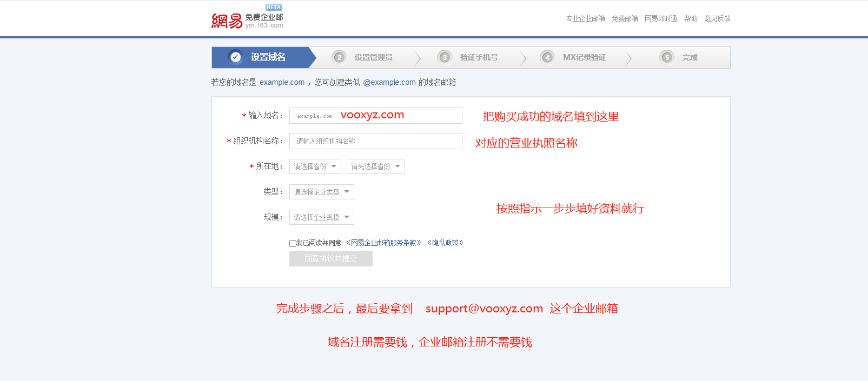The width and height of the screenshot is (868, 381).
Task: Click the ym.163.com text under the logo
Action: pyautogui.click(x=264, y=25)
